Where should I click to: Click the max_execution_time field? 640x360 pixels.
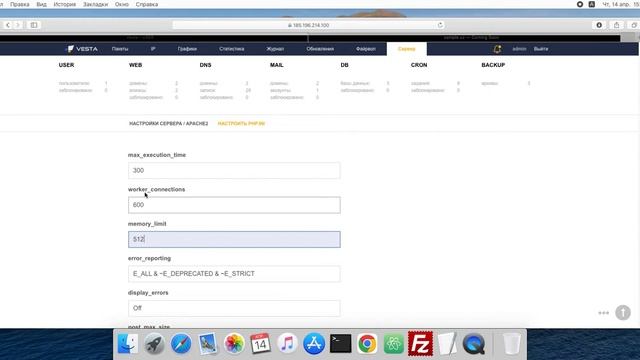pos(234,171)
